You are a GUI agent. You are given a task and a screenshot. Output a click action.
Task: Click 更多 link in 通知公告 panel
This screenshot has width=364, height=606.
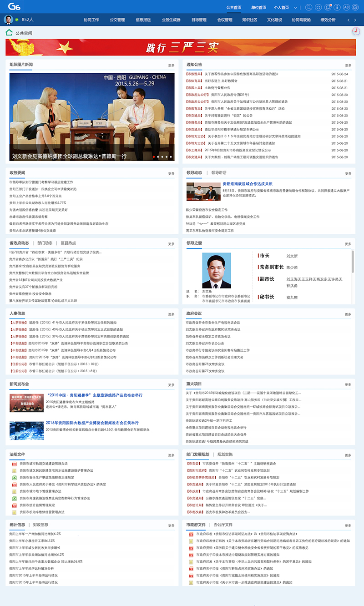pyautogui.click(x=348, y=65)
